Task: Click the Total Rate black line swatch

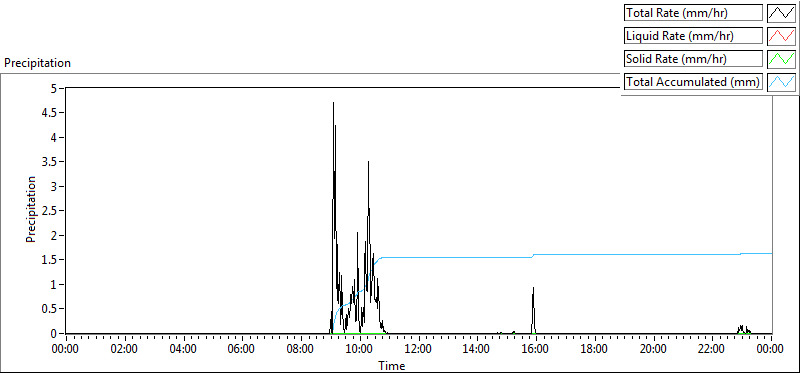Action: tap(781, 13)
